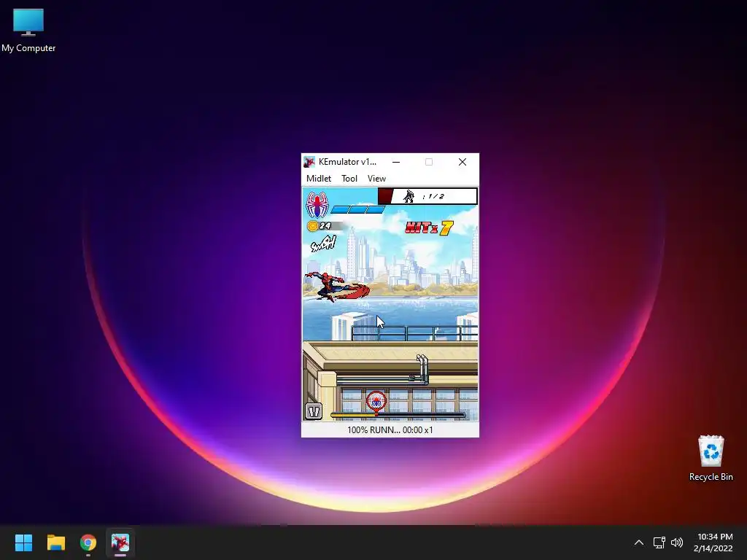The image size is (747, 560).
Task: Click the blue health bar segments
Action: [357, 209]
